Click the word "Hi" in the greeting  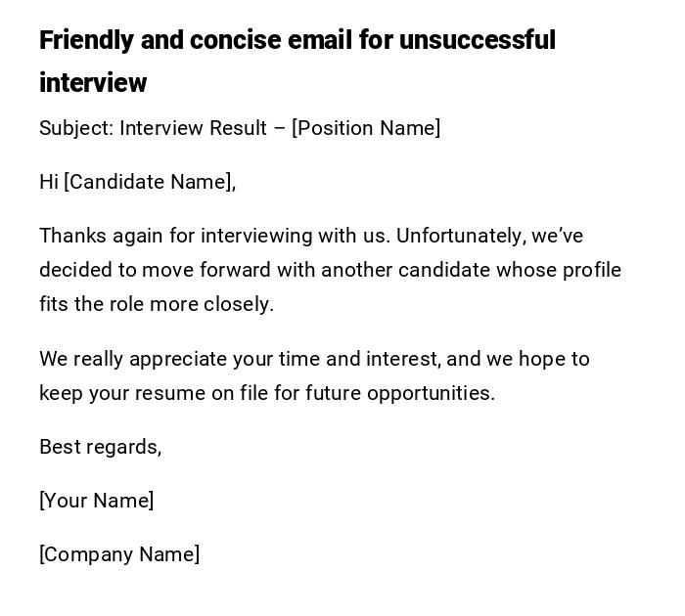pos(49,182)
